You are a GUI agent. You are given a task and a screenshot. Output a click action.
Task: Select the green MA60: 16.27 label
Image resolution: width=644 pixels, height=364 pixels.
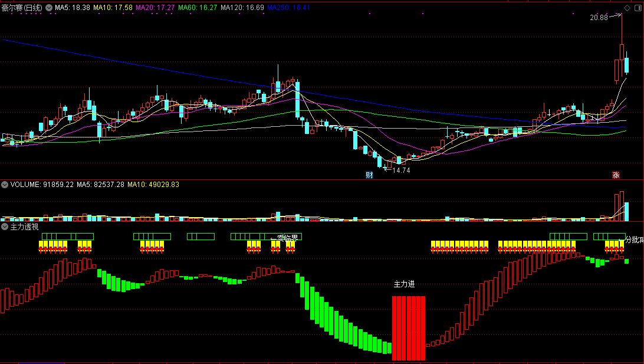pos(198,8)
